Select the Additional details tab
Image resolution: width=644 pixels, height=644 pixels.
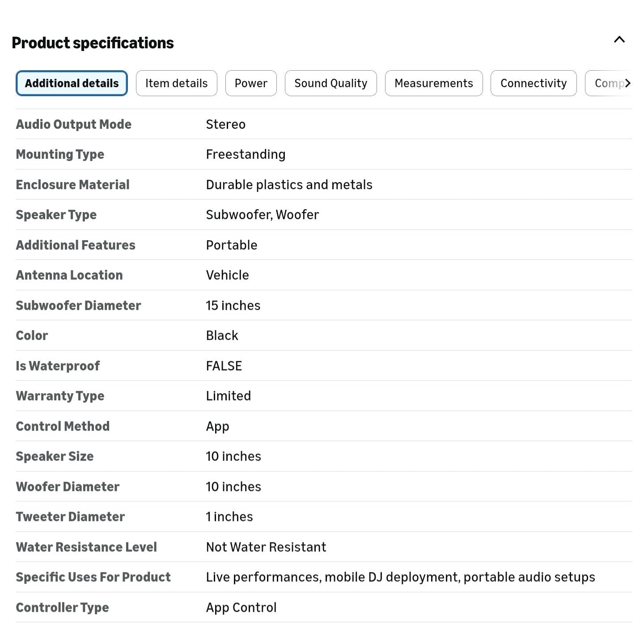[72, 83]
